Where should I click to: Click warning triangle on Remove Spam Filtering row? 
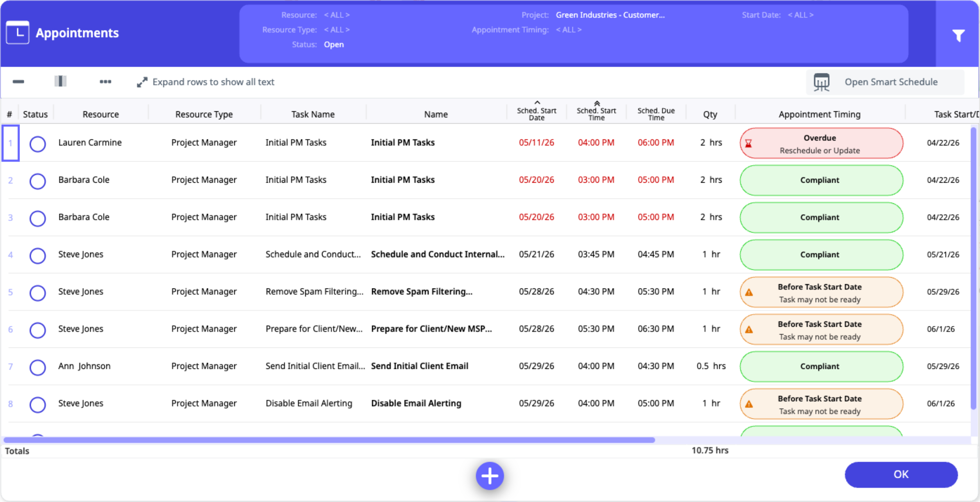click(749, 292)
